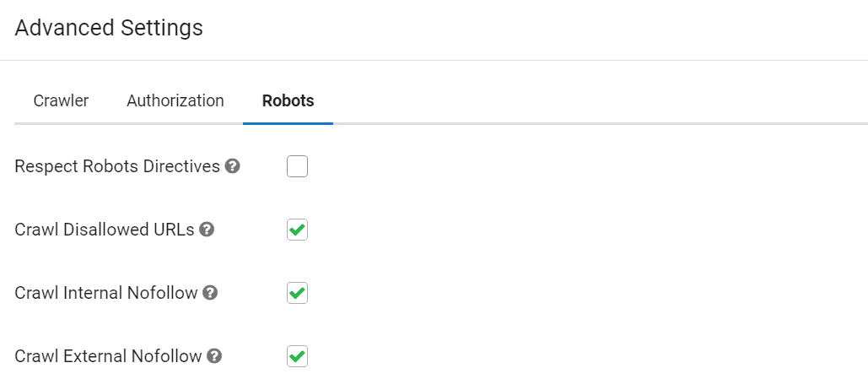Tick the empty box for robots directives
Screen dimensions: 868x379
click(297, 166)
